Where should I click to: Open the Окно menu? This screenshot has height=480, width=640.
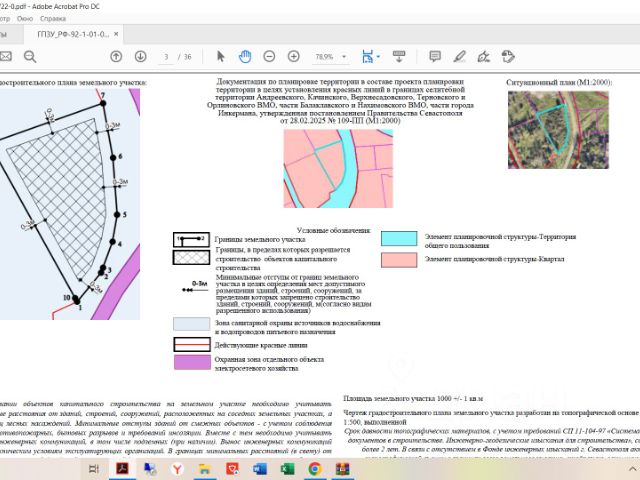click(x=24, y=18)
